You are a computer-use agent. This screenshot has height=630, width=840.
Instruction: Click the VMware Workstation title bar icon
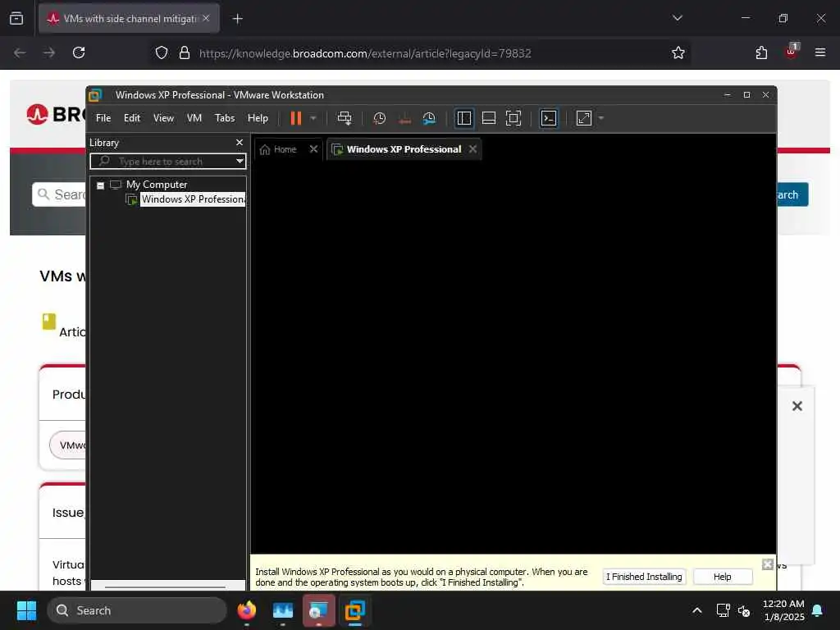click(95, 95)
